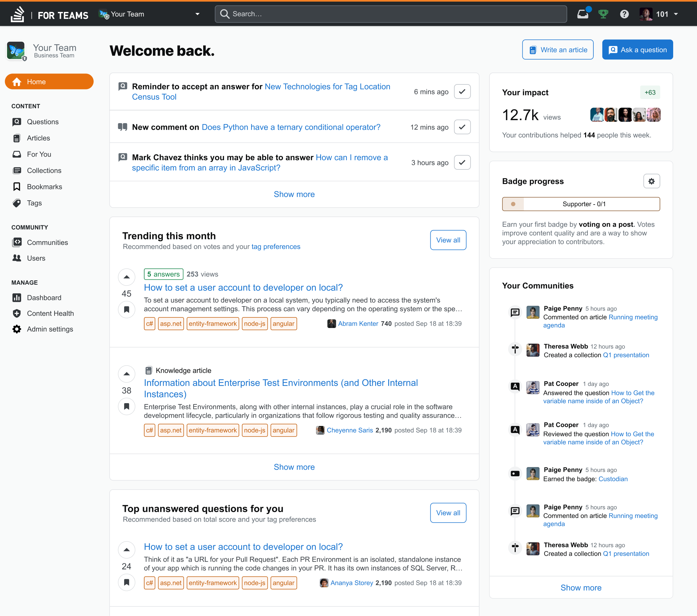Show more Your Communities activity
The height and width of the screenshot is (616, 697).
[581, 588]
